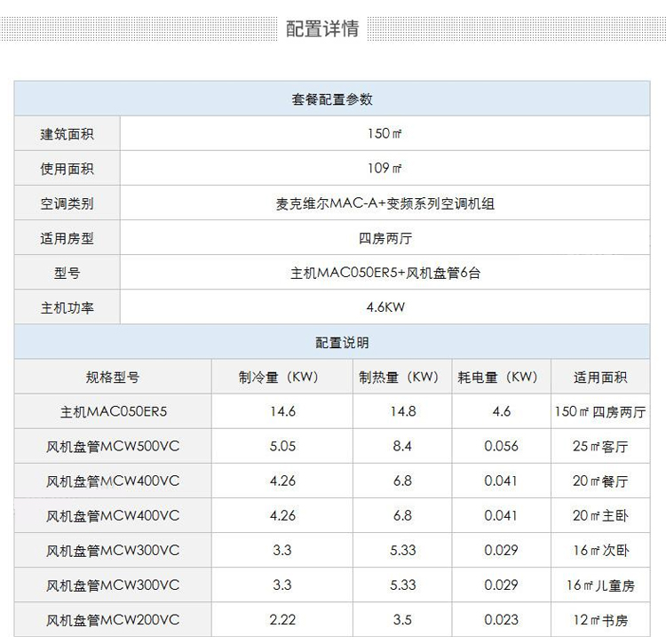Select the 150㎡ building area value
This screenshot has height=644, width=666.
(x=385, y=134)
